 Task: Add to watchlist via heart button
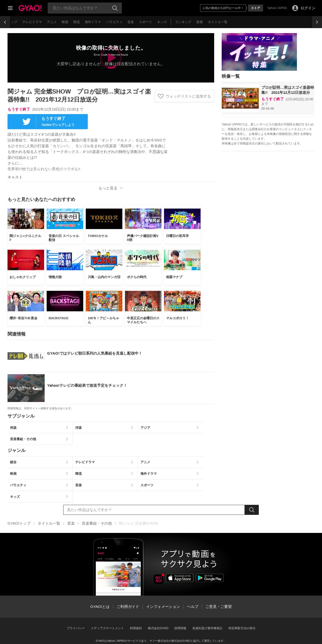pos(184,96)
